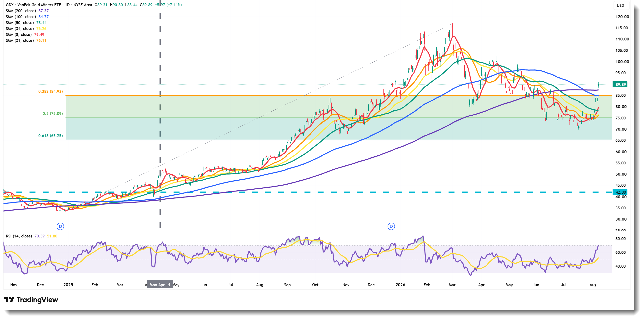Click the 120.00 price scale label
644x320 pixels.
622,17
